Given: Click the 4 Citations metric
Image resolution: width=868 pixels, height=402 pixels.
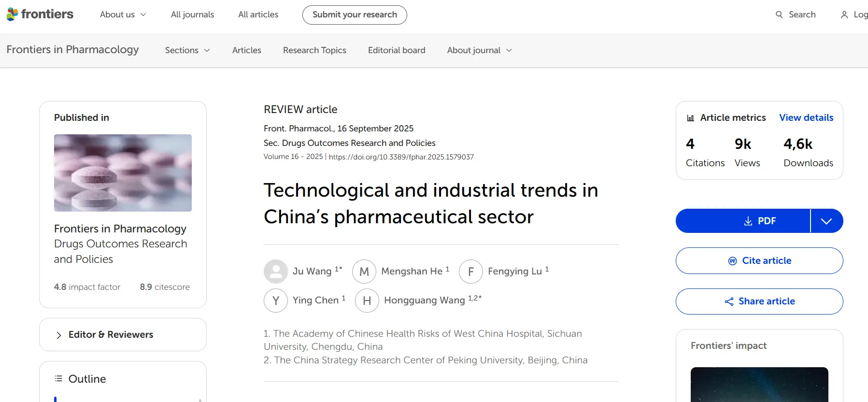Looking at the screenshot, I should click(705, 152).
